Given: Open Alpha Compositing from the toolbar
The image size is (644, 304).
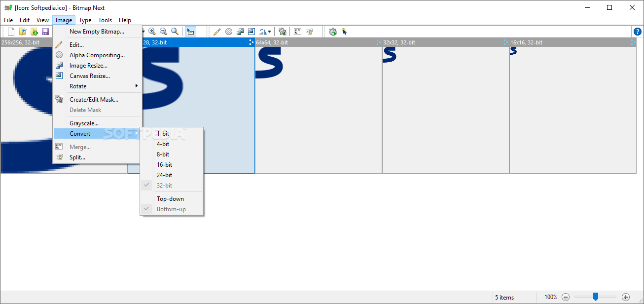Looking at the screenshot, I should (229, 32).
